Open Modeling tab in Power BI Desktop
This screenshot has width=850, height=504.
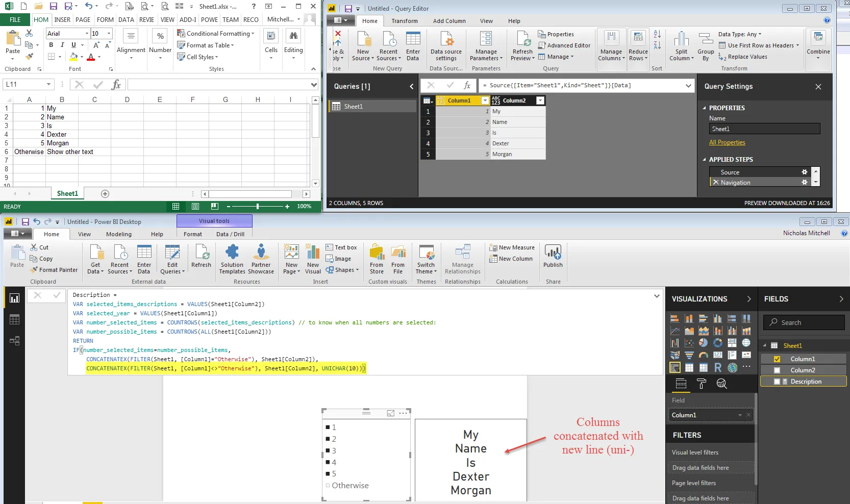[119, 234]
